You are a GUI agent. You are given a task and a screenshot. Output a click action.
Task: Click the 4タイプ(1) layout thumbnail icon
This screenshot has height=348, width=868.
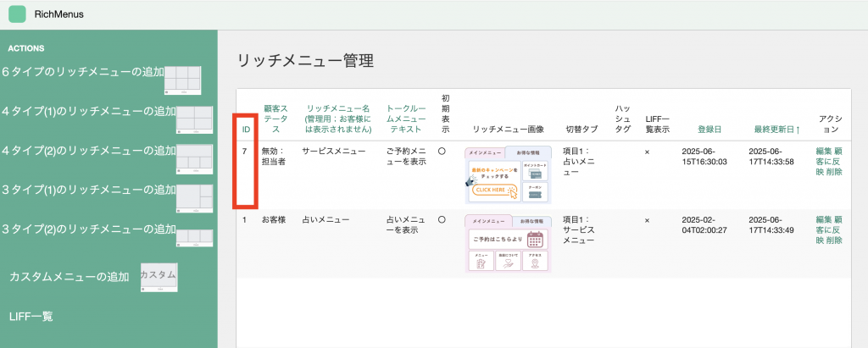194,119
